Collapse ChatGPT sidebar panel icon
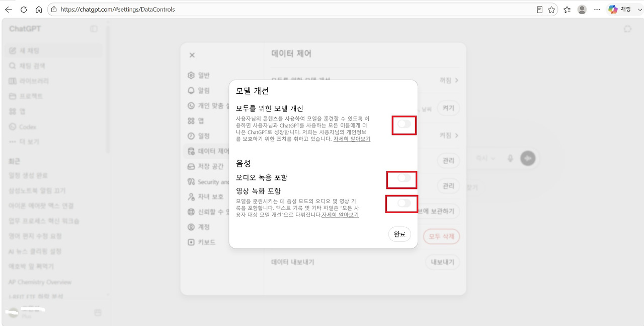This screenshot has height=326, width=644. [94, 29]
